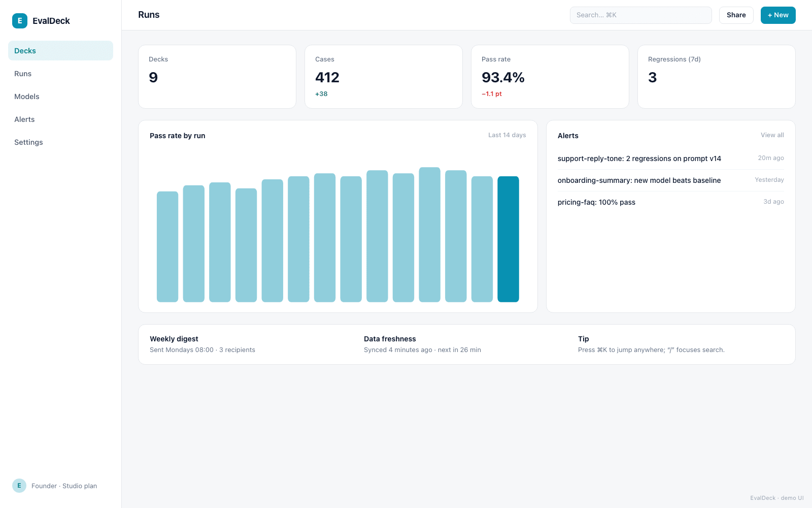812x508 pixels.
Task: Click the dark highlighted latest run bar
Action: pos(508,239)
